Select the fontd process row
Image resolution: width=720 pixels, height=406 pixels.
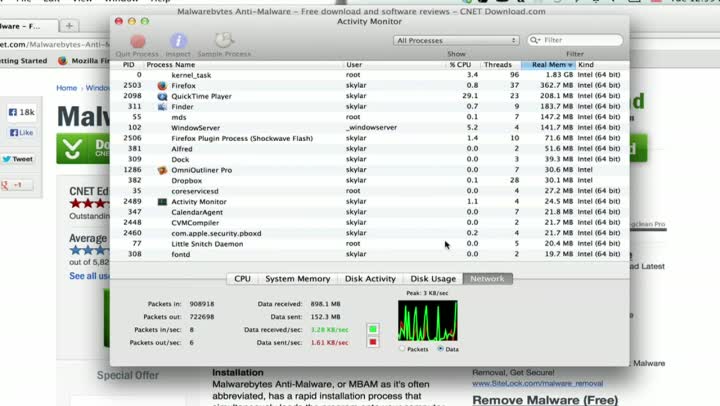(370, 254)
